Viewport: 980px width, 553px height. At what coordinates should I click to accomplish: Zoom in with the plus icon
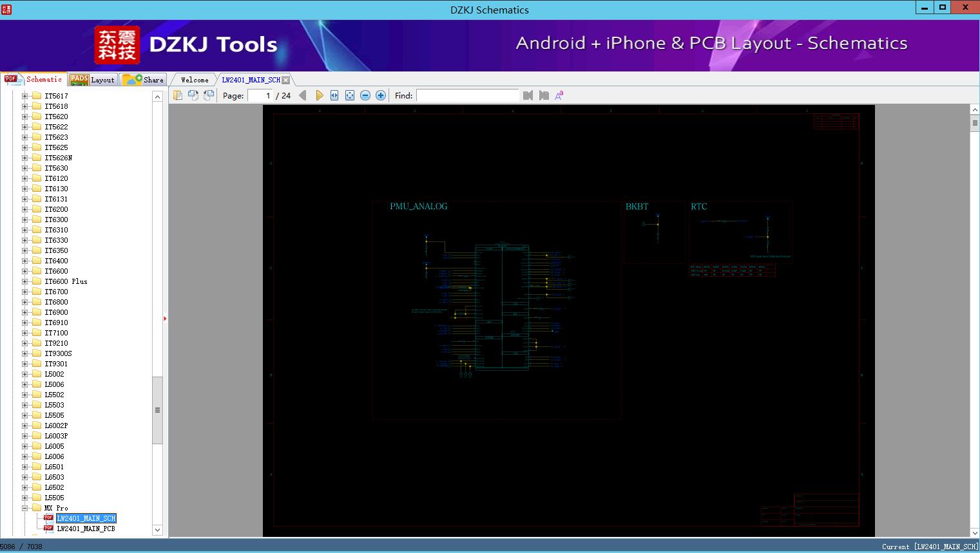(x=381, y=95)
